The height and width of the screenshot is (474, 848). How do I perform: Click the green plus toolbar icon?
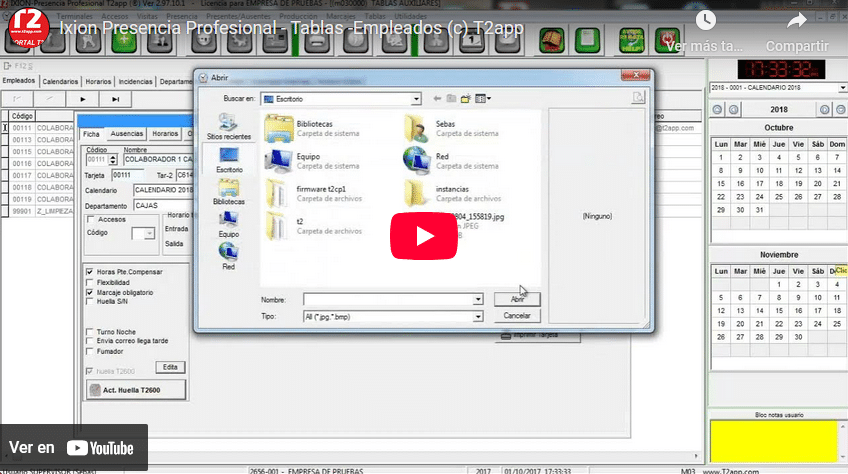coord(124,41)
